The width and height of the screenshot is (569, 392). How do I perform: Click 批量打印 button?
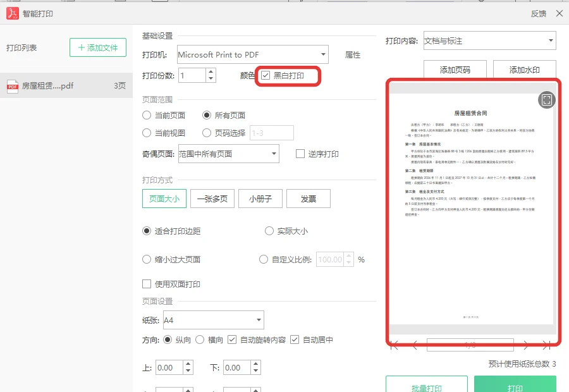tap(427, 385)
